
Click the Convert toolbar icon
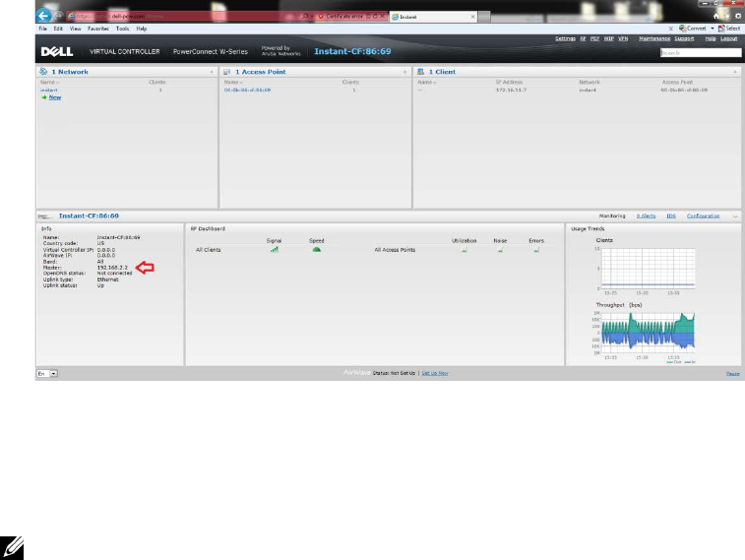pos(682,29)
